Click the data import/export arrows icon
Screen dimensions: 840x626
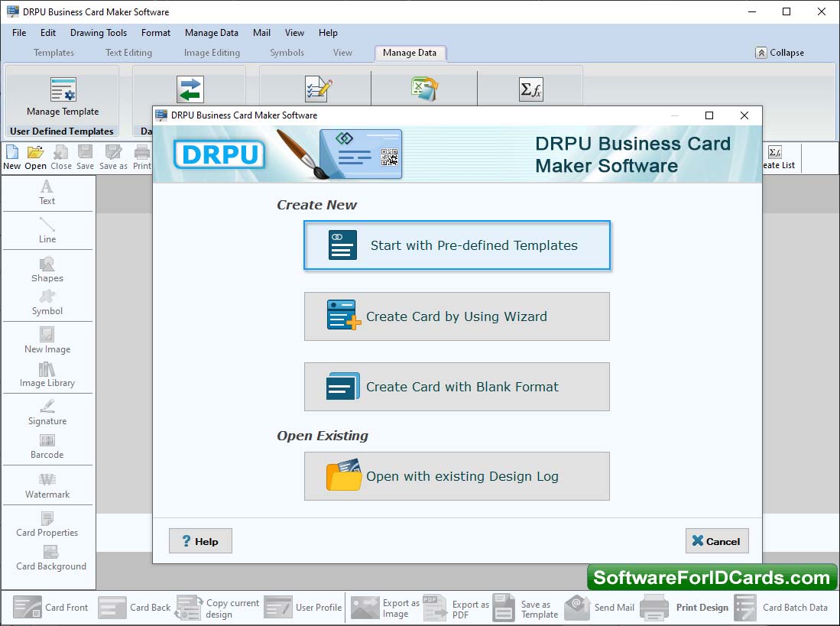(190, 89)
